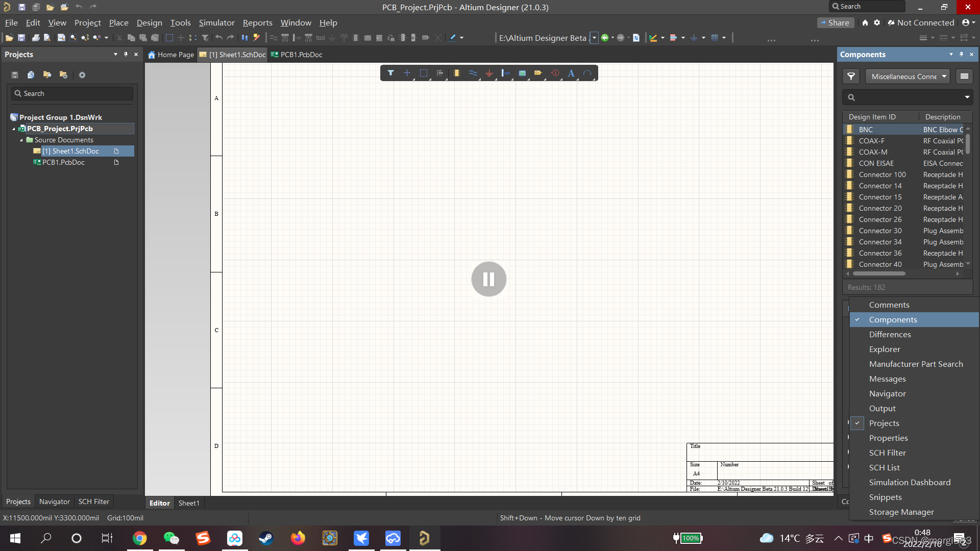Click the Place Port D1 icon
This screenshot has width=980, height=551.
[538, 73]
